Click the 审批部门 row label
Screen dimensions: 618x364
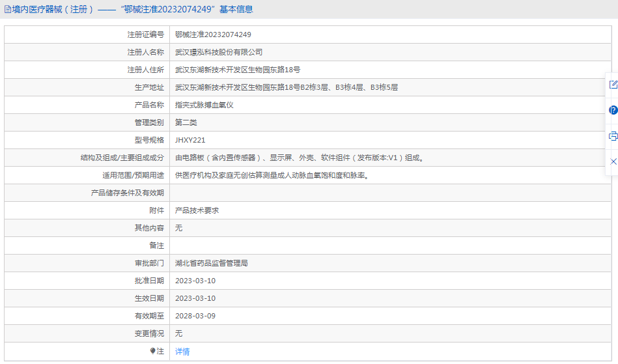pos(149,263)
